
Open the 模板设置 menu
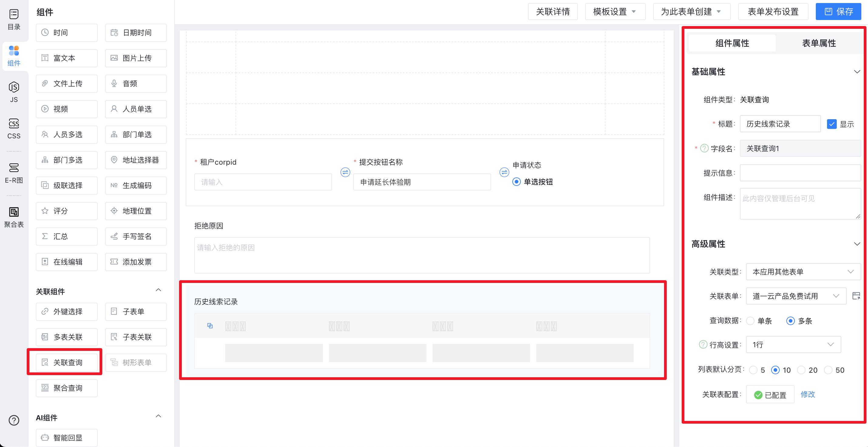coord(615,12)
